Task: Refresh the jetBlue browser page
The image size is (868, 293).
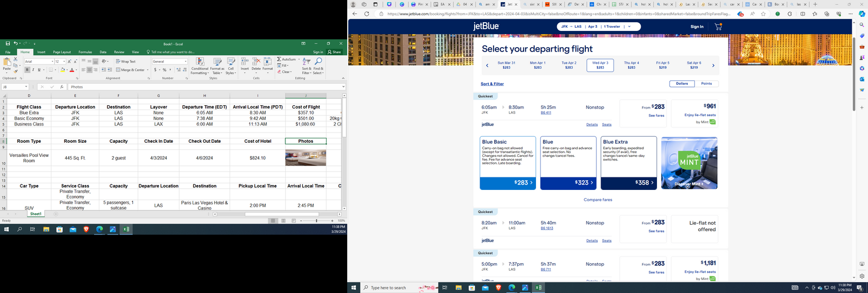Action: [x=367, y=14]
